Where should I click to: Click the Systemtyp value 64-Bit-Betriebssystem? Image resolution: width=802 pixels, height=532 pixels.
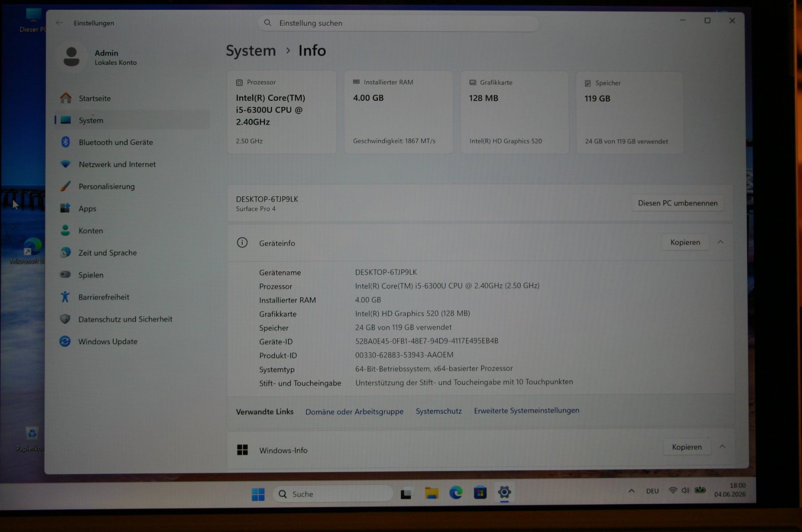click(434, 369)
